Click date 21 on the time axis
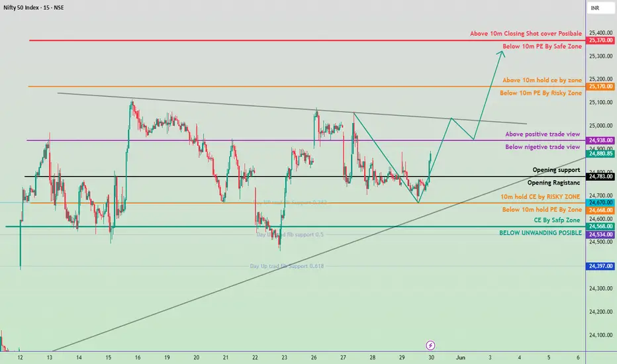 tap(226, 357)
